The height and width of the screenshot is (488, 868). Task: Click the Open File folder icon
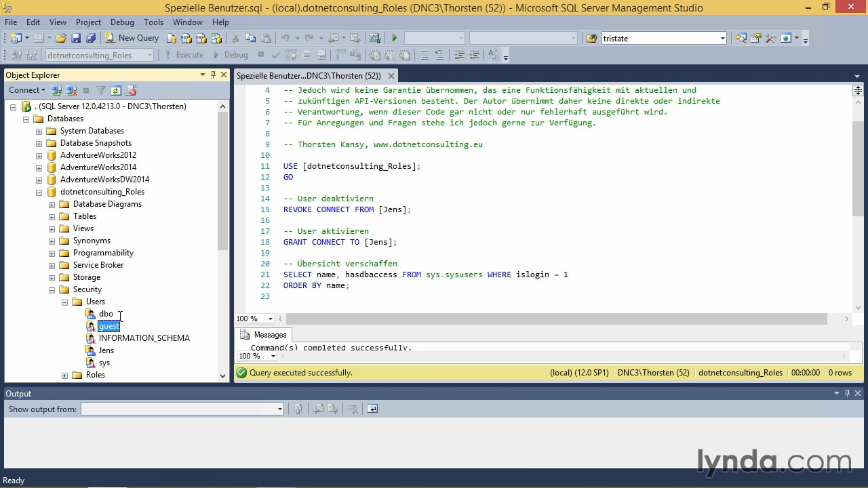pyautogui.click(x=60, y=38)
